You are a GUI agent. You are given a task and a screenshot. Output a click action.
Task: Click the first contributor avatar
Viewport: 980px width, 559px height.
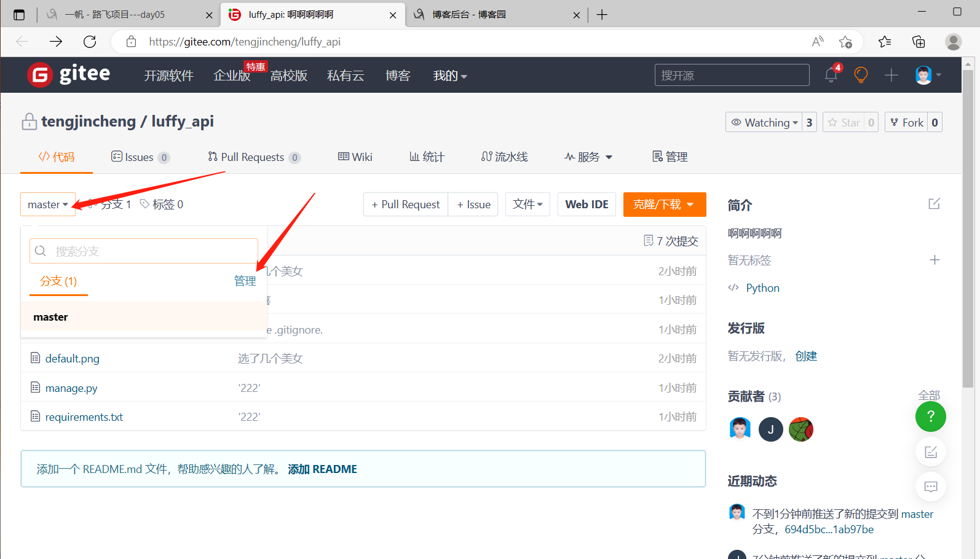[740, 429]
